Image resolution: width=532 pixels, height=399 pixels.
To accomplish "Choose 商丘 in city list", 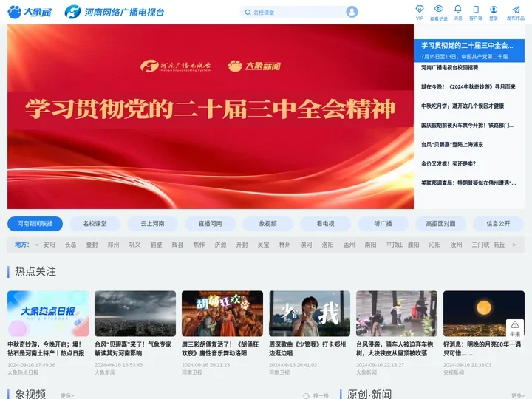I will (x=499, y=245).
